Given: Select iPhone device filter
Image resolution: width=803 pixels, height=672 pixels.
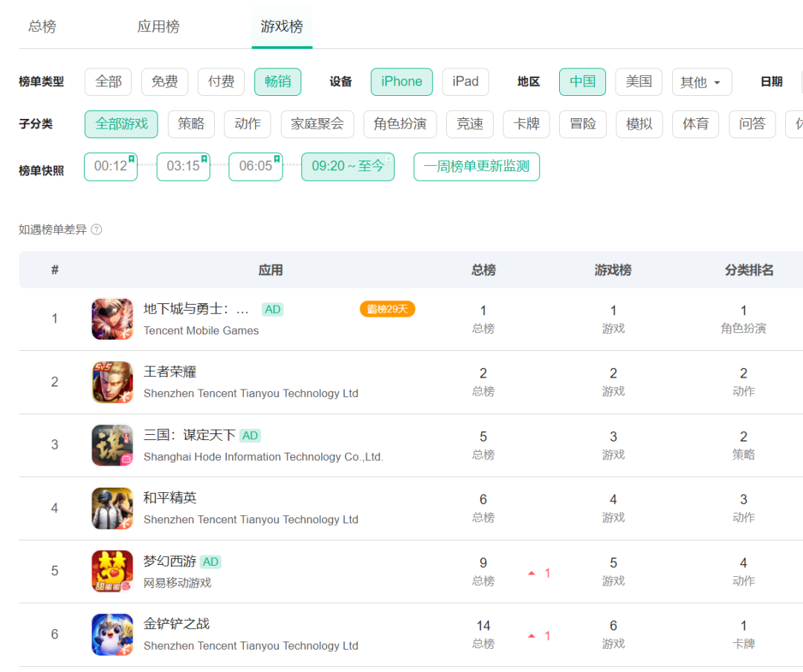Looking at the screenshot, I should [401, 82].
